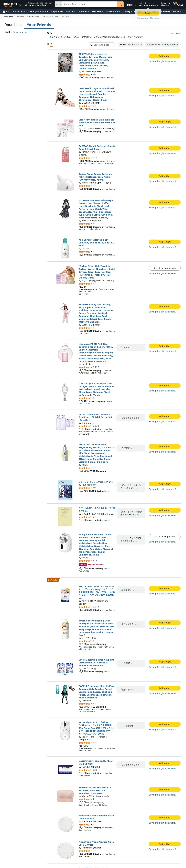186x868 pixels.
Task: Click the orange search magnifier button
Action: 120,4
